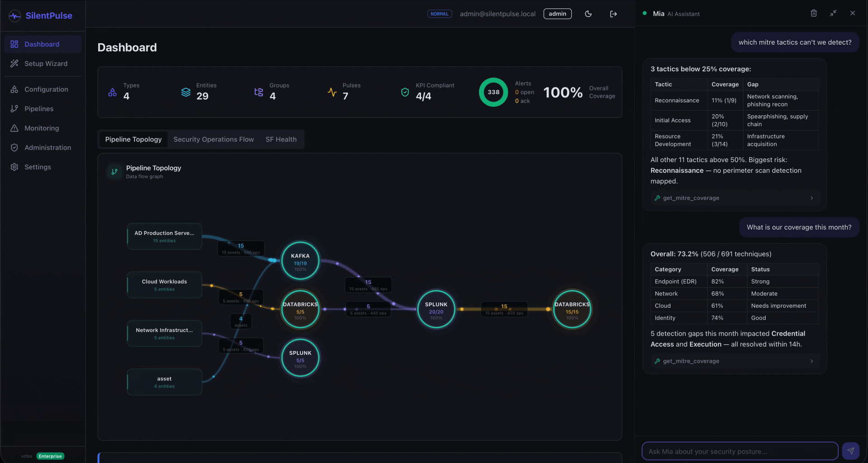Expand first get_mitre_coverage tool call
868x463 pixels.
(x=734, y=198)
